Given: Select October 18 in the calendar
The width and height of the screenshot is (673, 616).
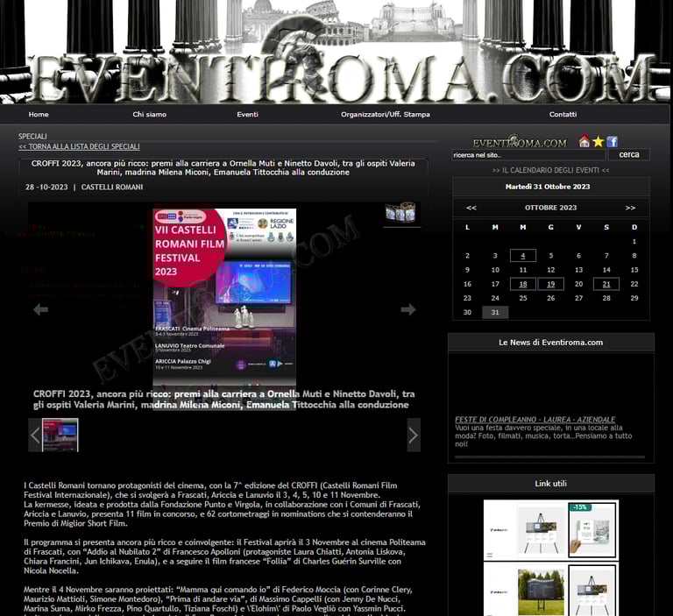Looking at the screenshot, I should [523, 284].
